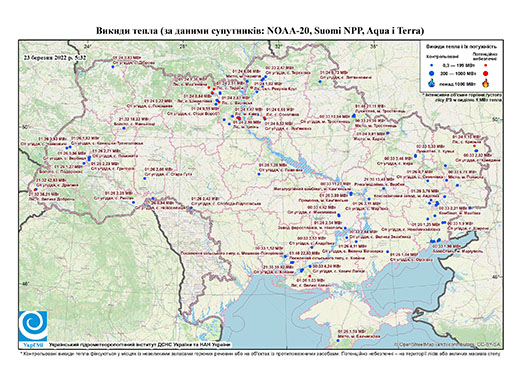520x368 pixels.
Task: Click the blue marker near Євпаторія in Crimea
Action: (338, 340)
